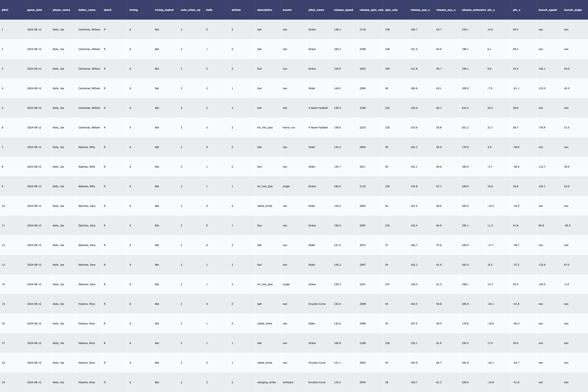This screenshot has width=588, height=392.
Task: Select release extension value 222.5
Action: point(465,108)
